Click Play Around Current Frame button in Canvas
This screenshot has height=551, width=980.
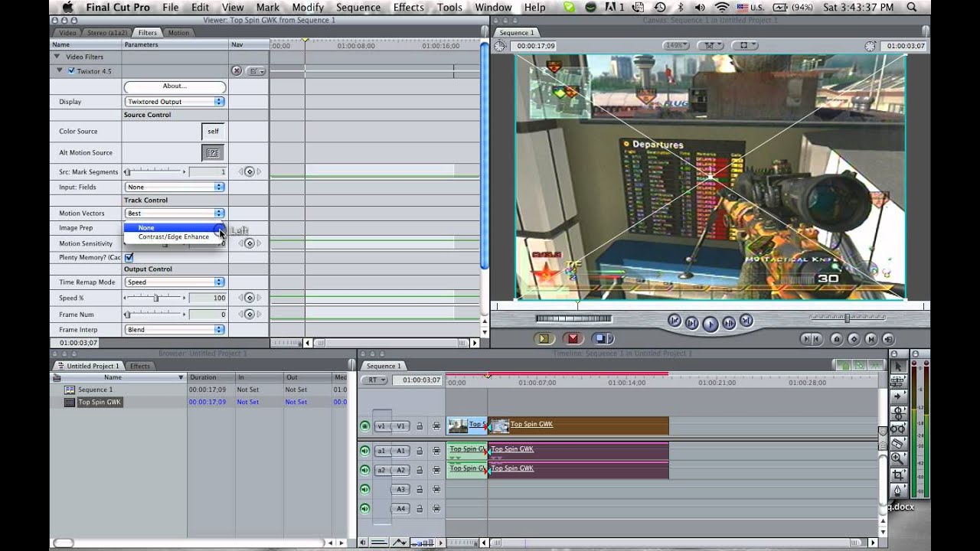729,323
